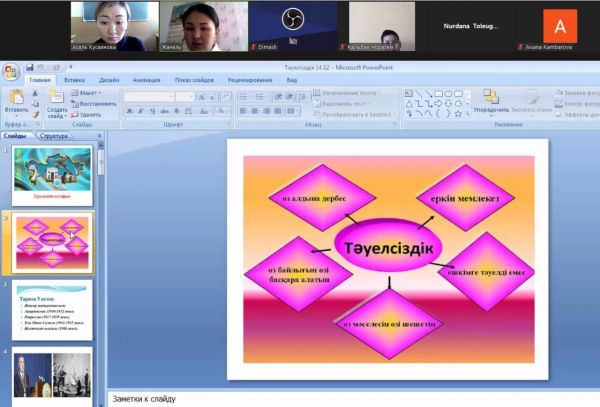
Task: Click the Cut scissors icon
Action: click(35, 92)
